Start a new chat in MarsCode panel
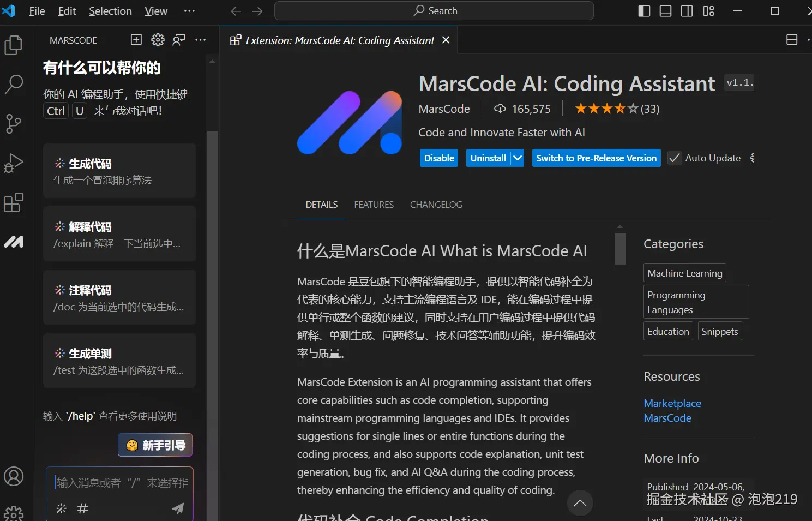This screenshot has width=812, height=521. 136,39
